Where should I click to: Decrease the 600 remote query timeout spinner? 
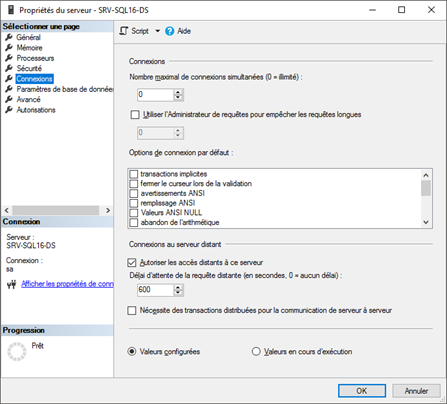178,293
